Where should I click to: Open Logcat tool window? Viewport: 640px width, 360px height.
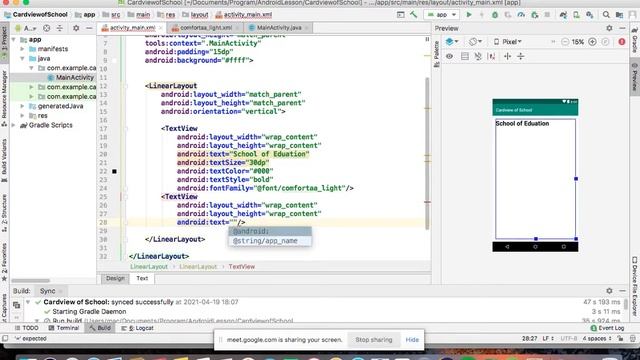[138, 328]
